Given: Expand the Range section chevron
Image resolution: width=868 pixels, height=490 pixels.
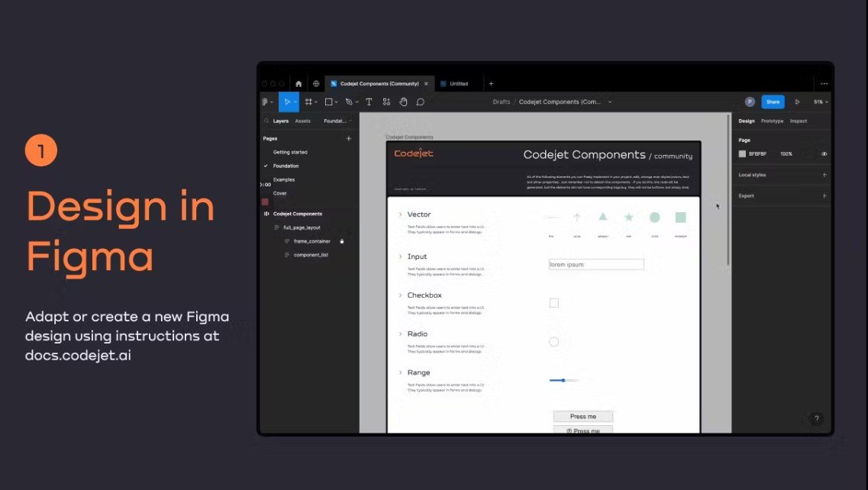Looking at the screenshot, I should (400, 372).
